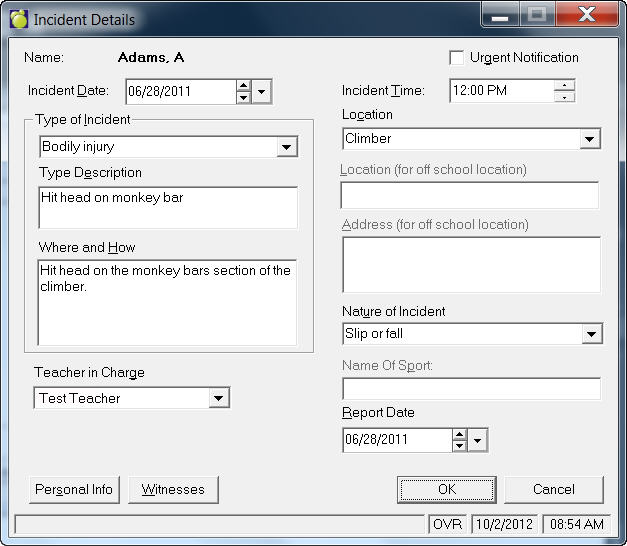Viewport: 627px width, 546px height.
Task: Enable the Urgent Notification checkbox
Action: [x=457, y=58]
